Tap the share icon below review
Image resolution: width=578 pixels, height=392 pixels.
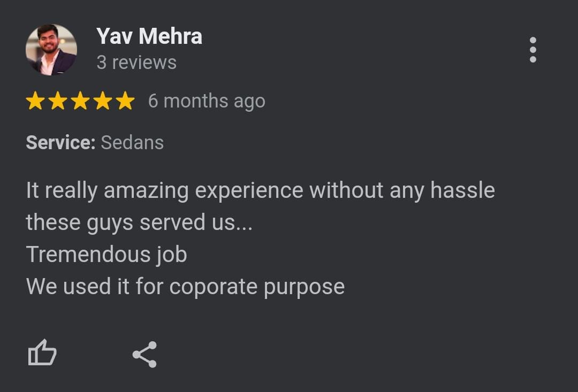click(144, 354)
